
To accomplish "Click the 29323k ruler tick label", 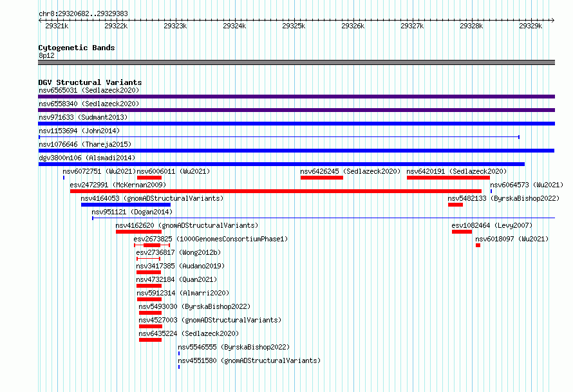I will [x=175, y=26].
